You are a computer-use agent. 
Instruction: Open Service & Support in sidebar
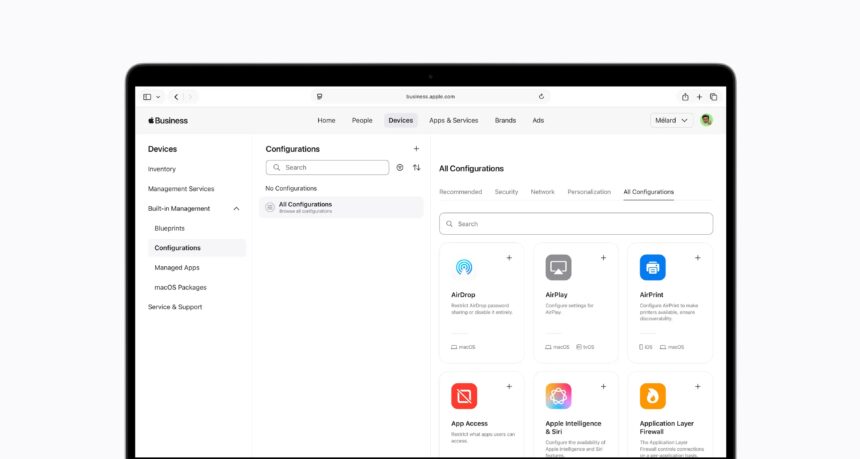coord(175,307)
